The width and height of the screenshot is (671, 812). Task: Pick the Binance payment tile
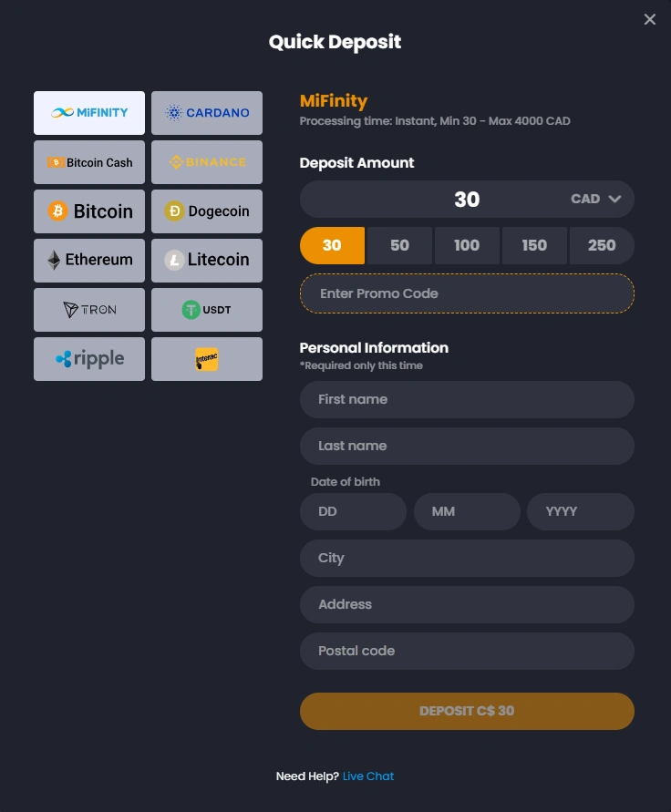(x=207, y=162)
